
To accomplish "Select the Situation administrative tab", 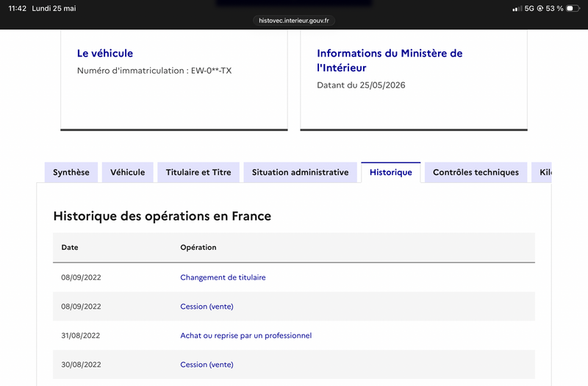I will coord(300,173).
